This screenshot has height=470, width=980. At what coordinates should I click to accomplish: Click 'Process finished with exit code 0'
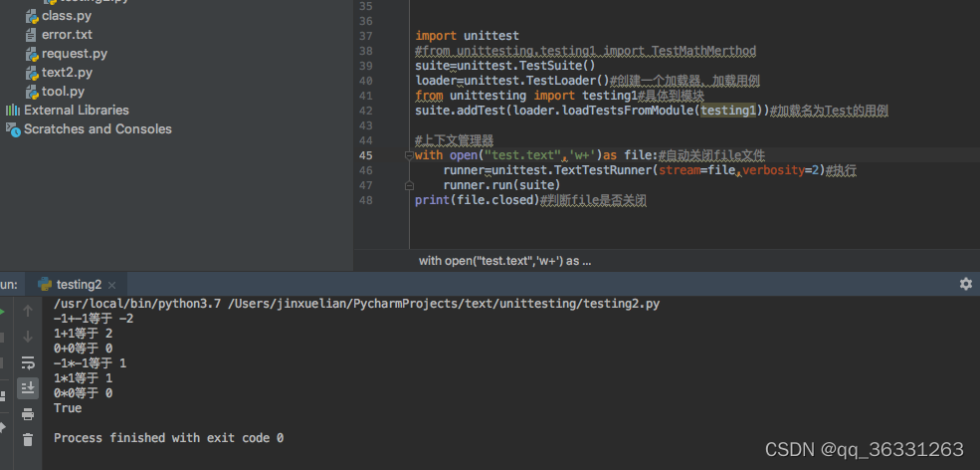[x=169, y=438]
